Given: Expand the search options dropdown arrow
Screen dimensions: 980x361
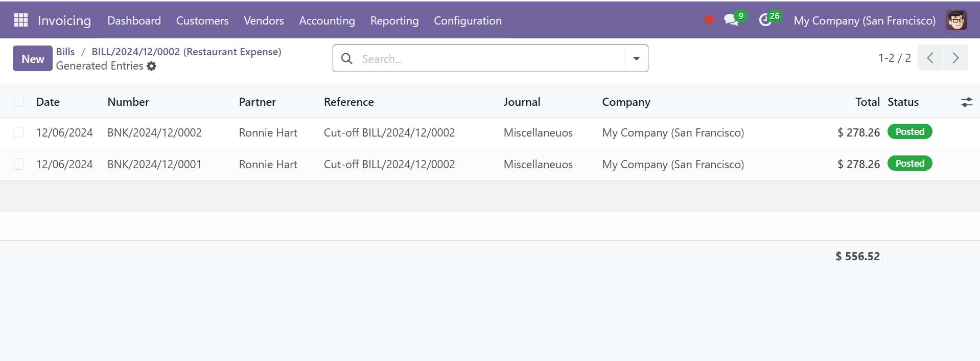Looking at the screenshot, I should 637,58.
